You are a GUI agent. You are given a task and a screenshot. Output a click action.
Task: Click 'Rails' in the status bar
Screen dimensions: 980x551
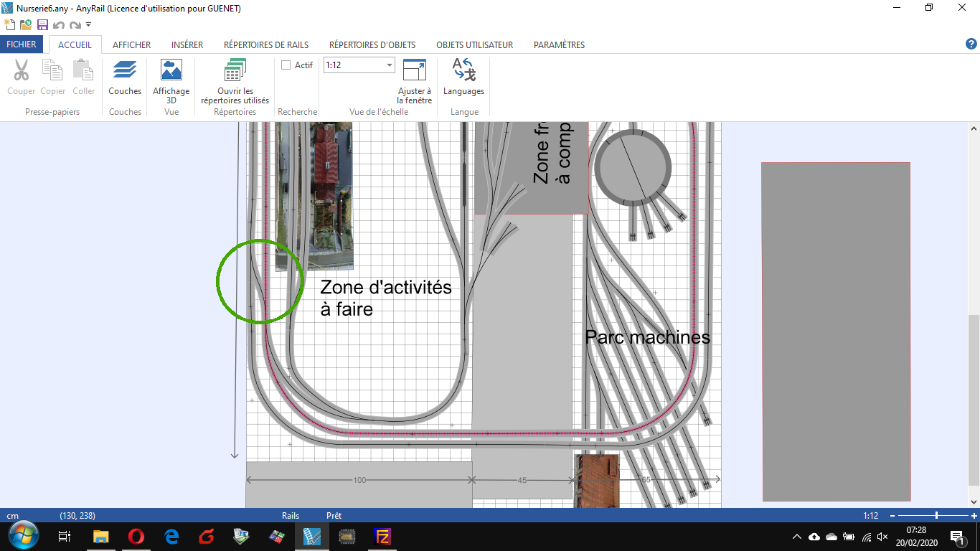click(x=291, y=516)
